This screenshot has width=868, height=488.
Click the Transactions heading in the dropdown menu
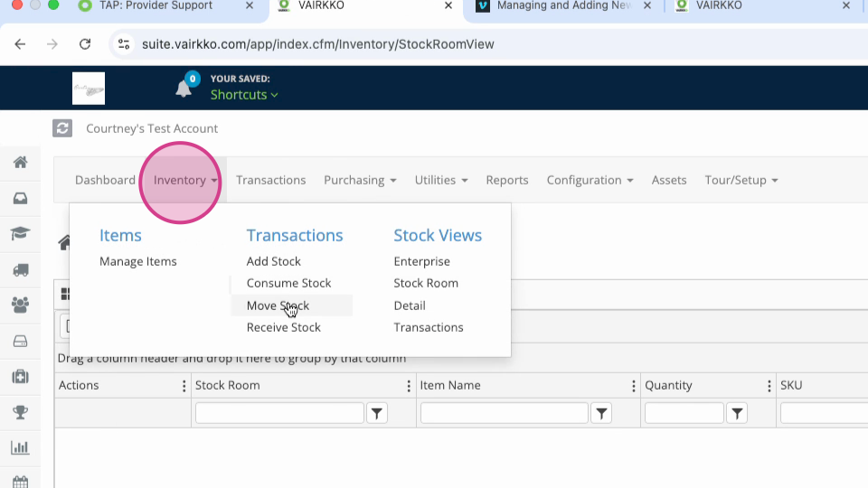pyautogui.click(x=295, y=236)
